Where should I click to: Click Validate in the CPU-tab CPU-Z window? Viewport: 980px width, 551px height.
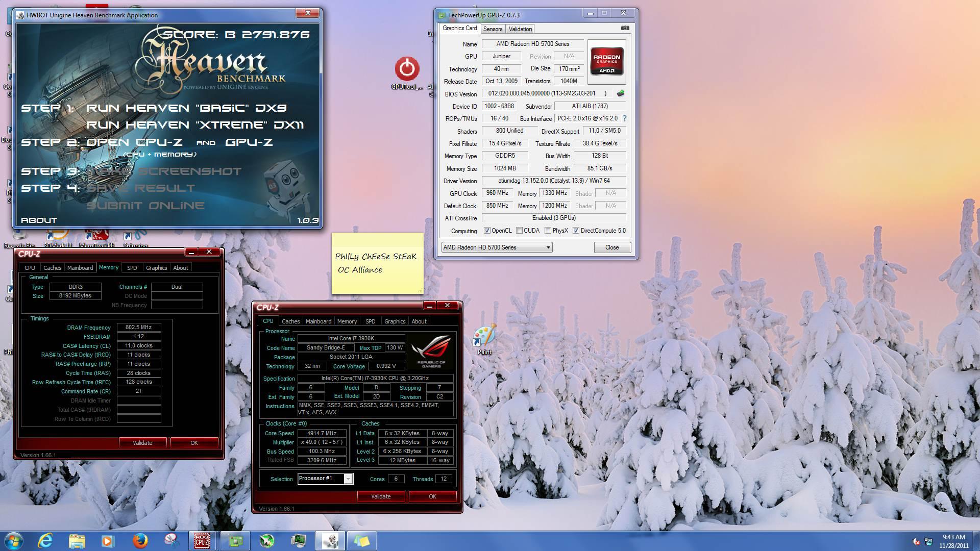click(381, 496)
